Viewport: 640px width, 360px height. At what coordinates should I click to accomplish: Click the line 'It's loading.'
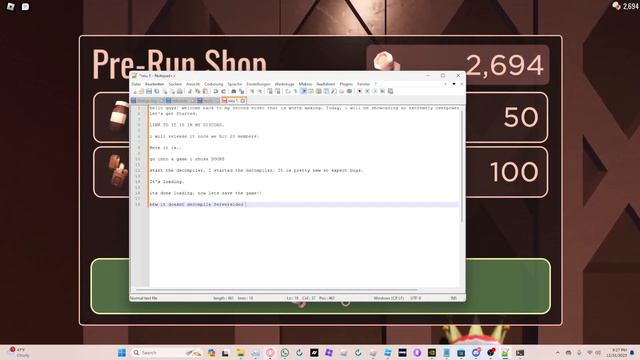[x=167, y=182]
